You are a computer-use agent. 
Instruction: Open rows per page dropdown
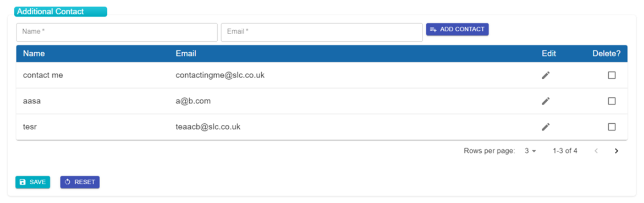click(530, 151)
